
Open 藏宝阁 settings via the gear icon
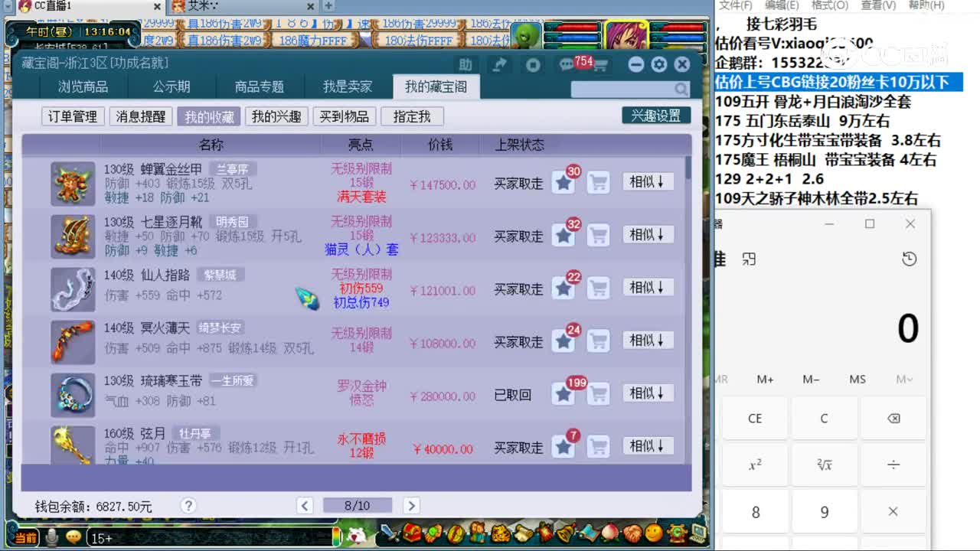[659, 64]
